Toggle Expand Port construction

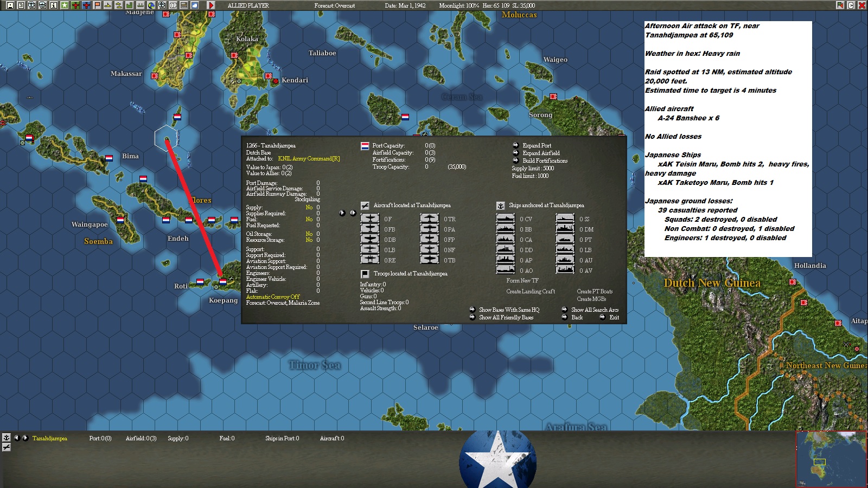pos(532,145)
